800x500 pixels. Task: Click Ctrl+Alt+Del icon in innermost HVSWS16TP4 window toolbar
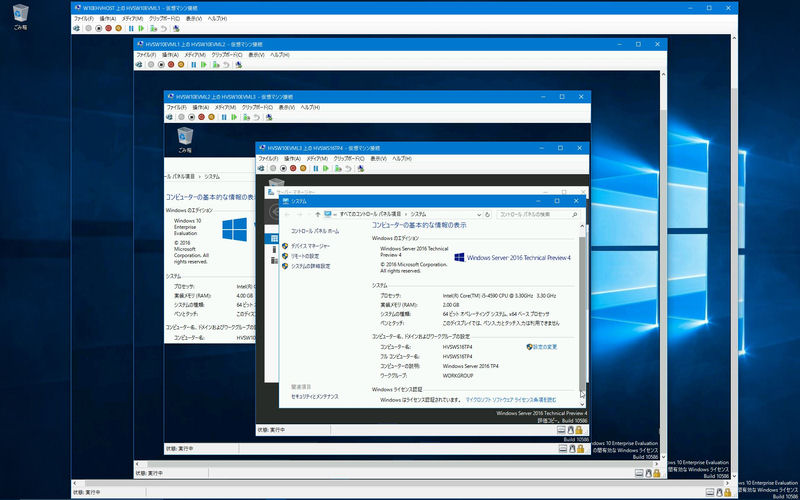[x=261, y=168]
